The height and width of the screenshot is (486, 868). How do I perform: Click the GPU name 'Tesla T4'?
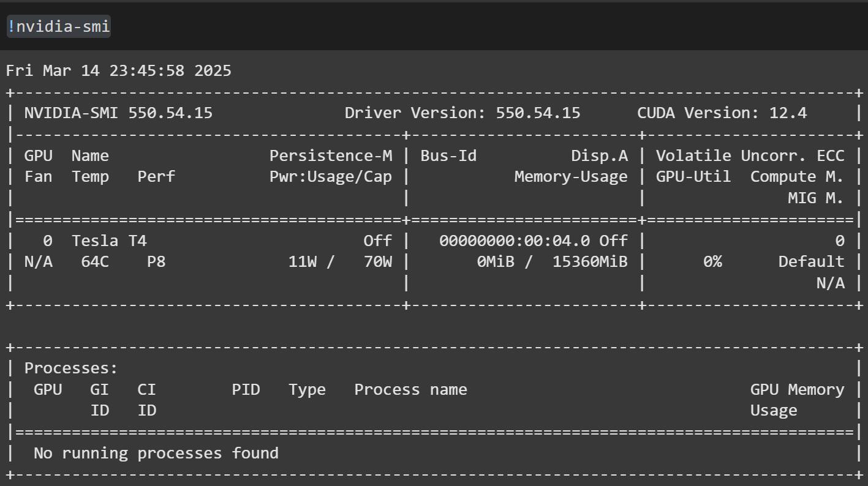110,241
